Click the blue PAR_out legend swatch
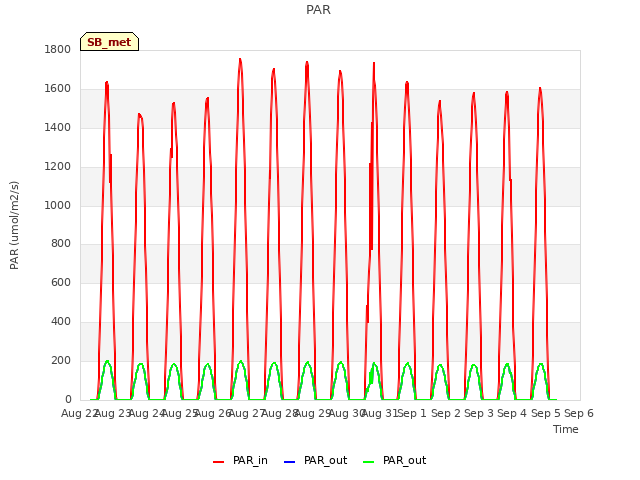 tap(289, 462)
